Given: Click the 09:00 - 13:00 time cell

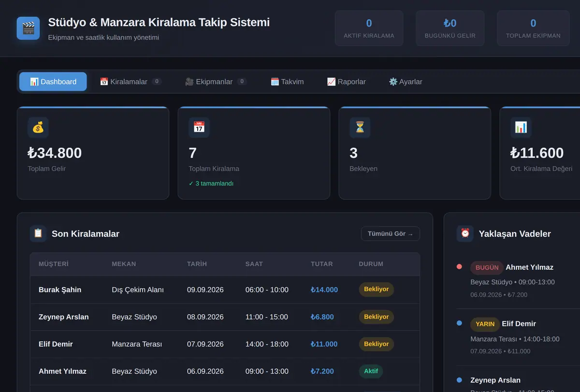Looking at the screenshot, I should 267,371.
